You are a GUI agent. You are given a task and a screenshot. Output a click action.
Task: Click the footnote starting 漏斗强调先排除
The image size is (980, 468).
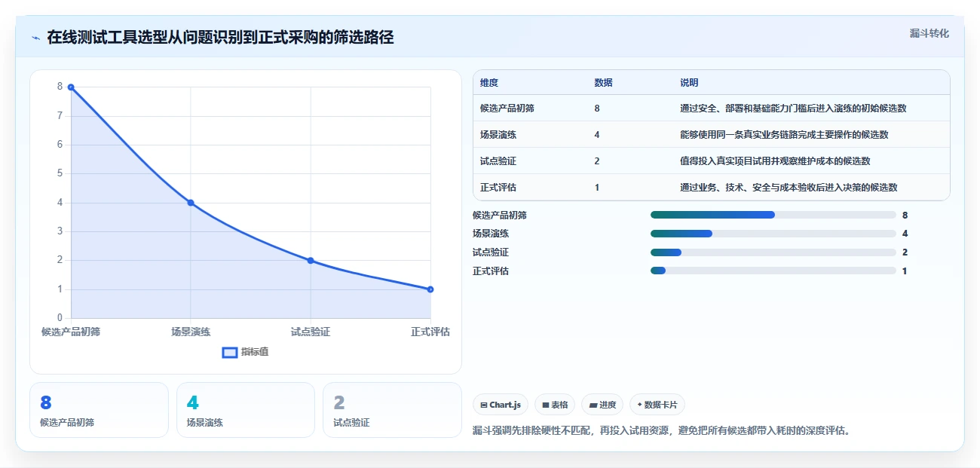[661, 431]
